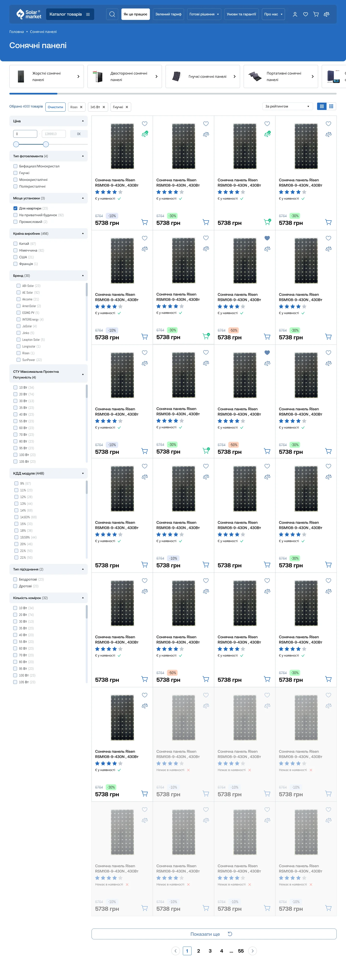
Task: Click the Показати ще button
Action: click(x=214, y=934)
